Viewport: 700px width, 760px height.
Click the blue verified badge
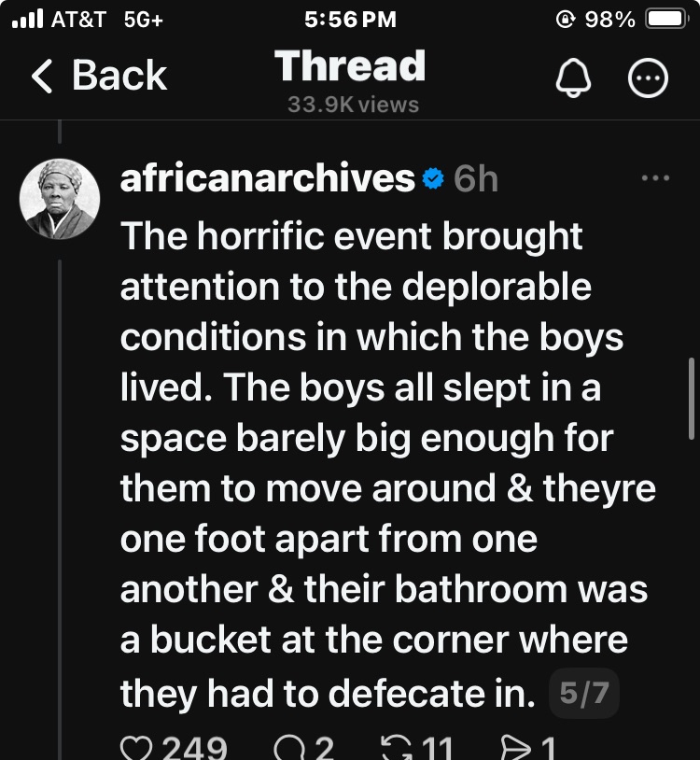coord(432,178)
